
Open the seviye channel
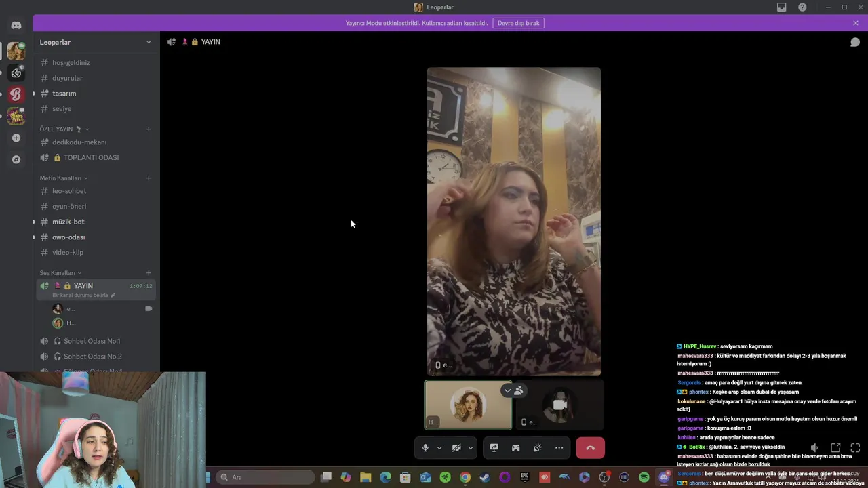pyautogui.click(x=96, y=109)
